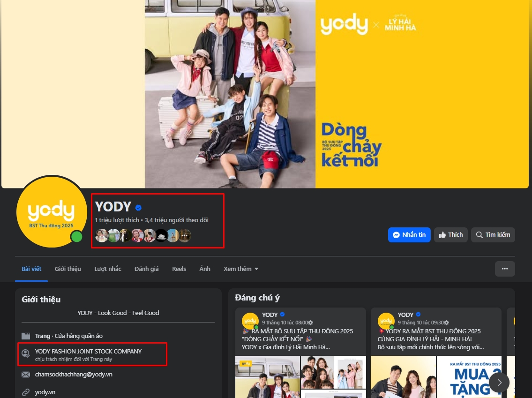Expand the Xem thêm dropdown
The width and height of the screenshot is (532, 398).
point(241,269)
